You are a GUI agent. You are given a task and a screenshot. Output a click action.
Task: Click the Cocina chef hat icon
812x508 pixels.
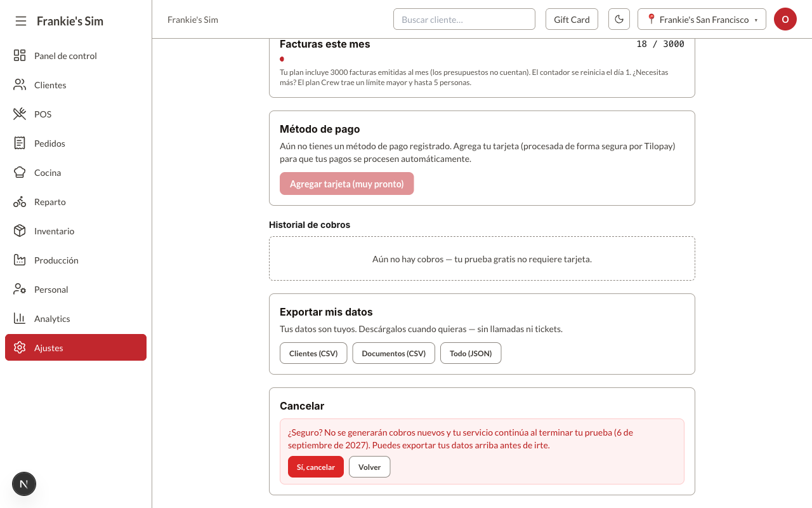[x=20, y=172]
